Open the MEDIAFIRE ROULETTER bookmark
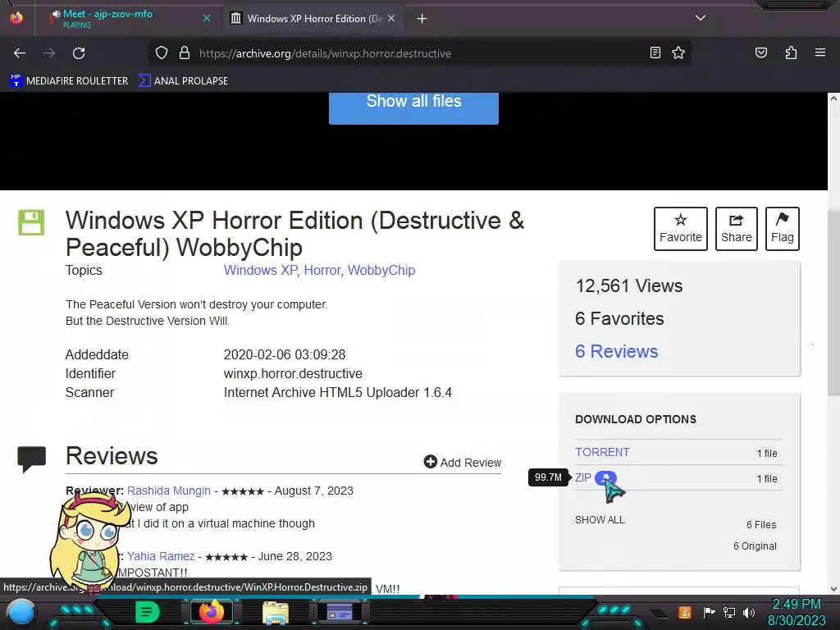The height and width of the screenshot is (630, 840). pyautogui.click(x=69, y=81)
